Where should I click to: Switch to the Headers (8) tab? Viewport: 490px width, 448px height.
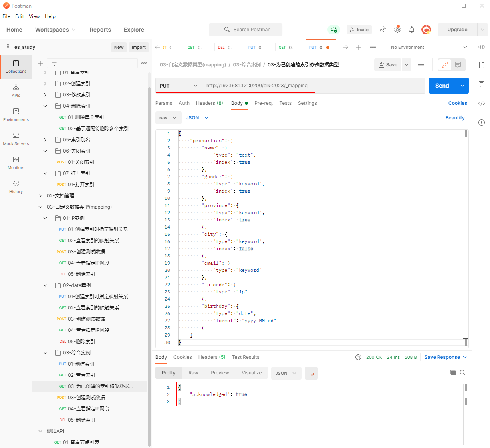pos(209,103)
